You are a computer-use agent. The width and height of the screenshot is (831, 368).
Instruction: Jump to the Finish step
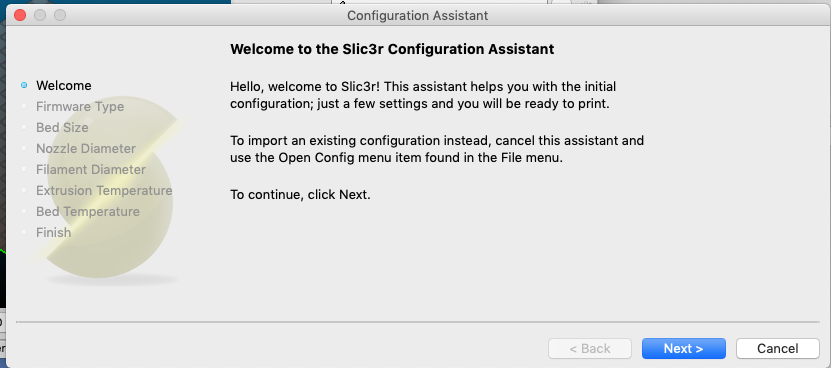click(x=54, y=232)
